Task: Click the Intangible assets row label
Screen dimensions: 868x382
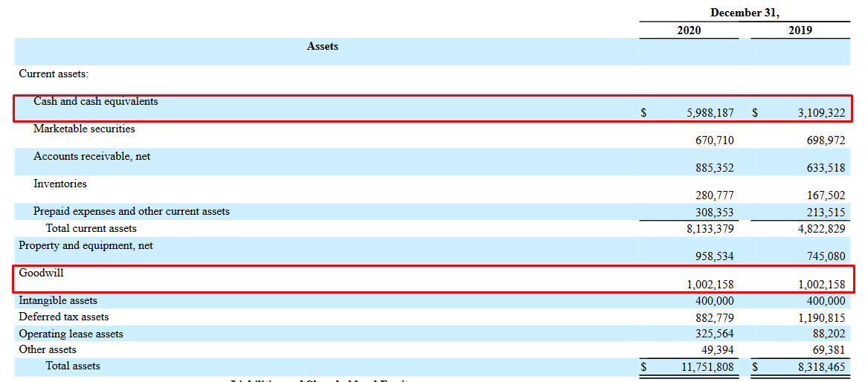Action: [x=58, y=301]
